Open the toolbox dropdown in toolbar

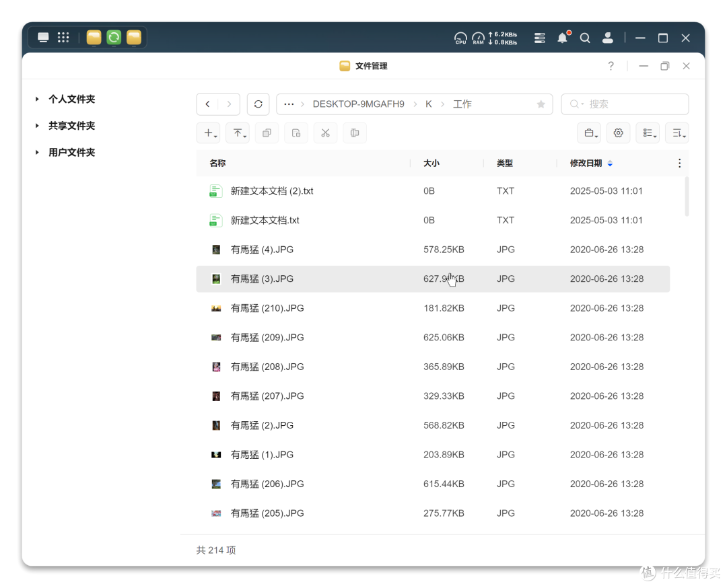tap(589, 133)
